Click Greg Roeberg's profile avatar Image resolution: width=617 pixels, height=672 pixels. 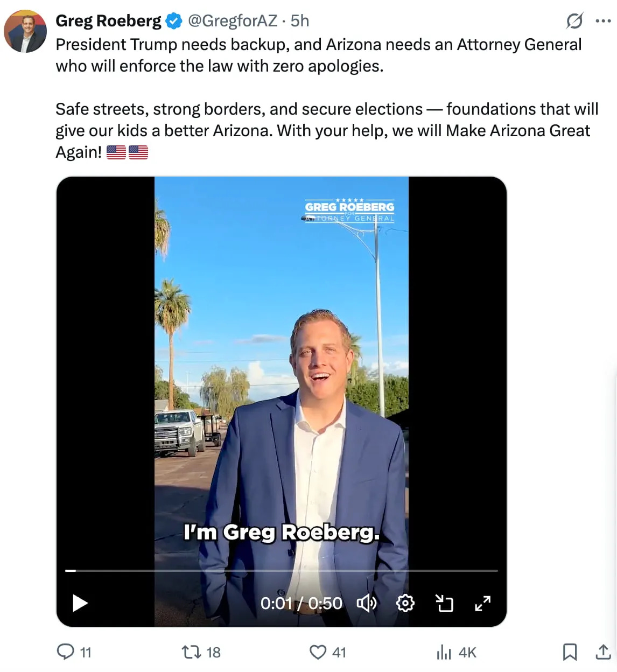[x=25, y=31]
